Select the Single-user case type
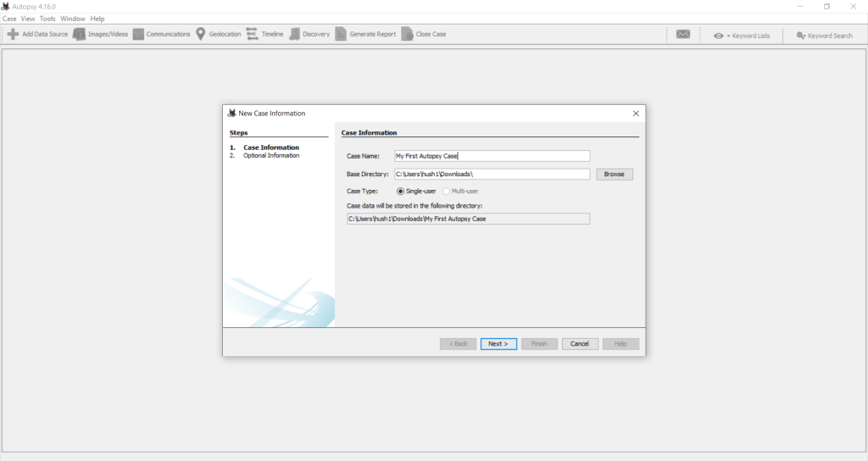868x461 pixels. 401,191
